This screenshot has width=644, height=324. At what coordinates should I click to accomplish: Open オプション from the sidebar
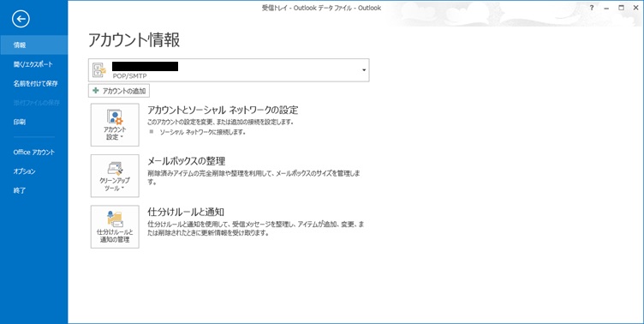pyautogui.click(x=33, y=171)
